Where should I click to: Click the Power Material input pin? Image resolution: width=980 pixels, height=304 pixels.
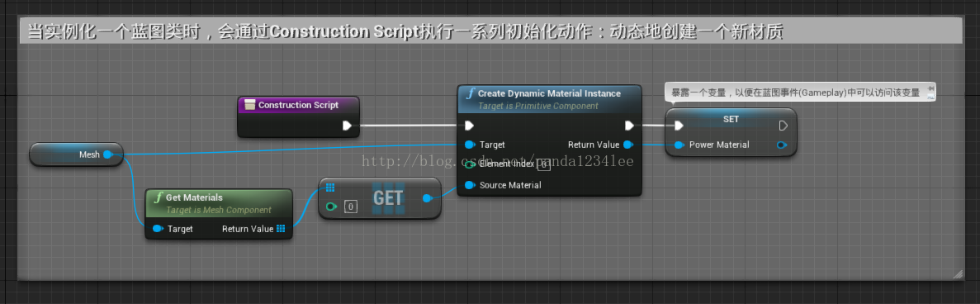(x=679, y=145)
